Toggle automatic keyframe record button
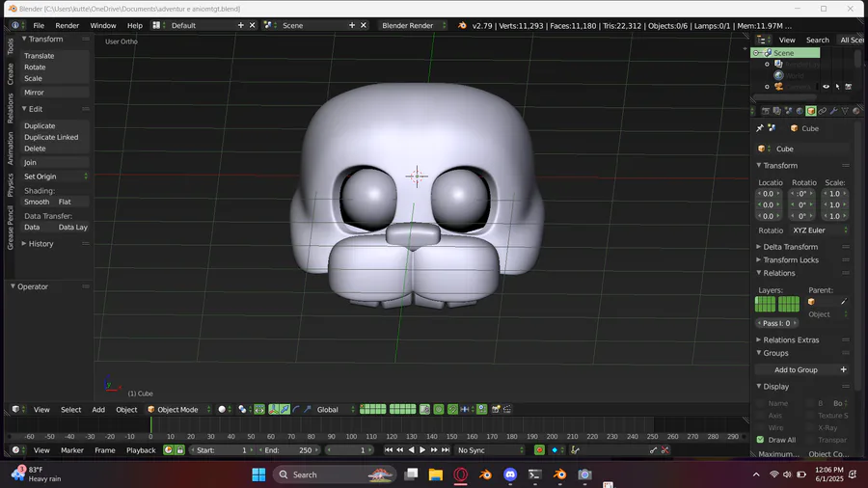The image size is (868, 488). click(539, 449)
